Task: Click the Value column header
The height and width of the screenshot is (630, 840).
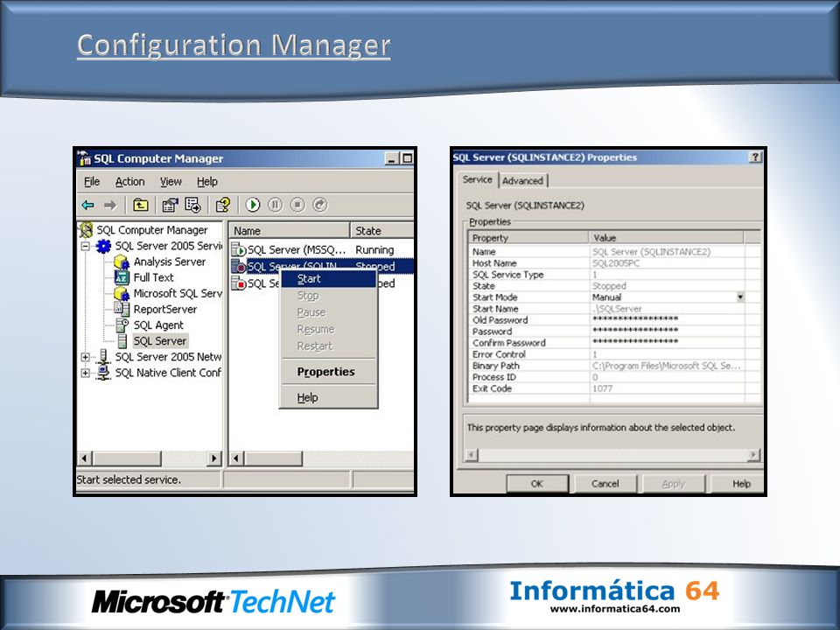Action: point(667,238)
